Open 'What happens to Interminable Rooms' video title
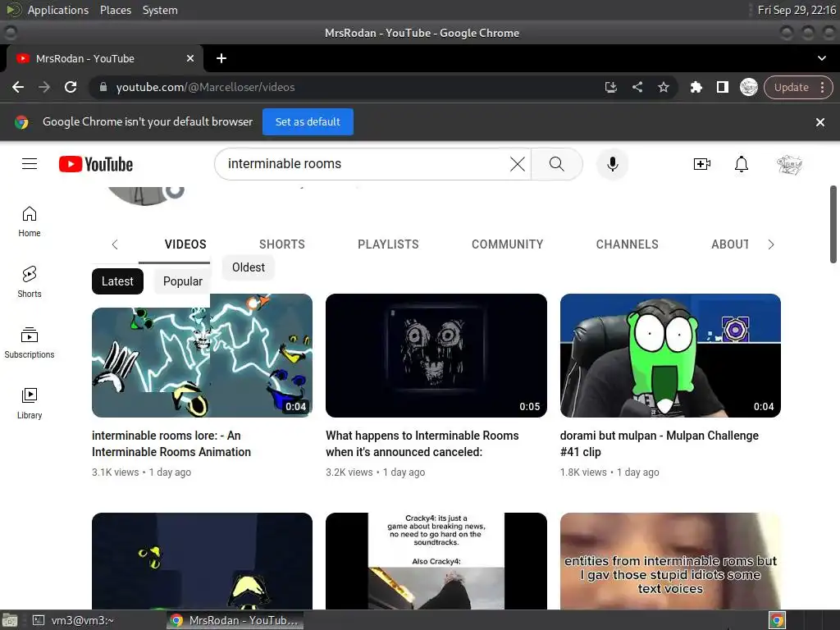 (422, 444)
